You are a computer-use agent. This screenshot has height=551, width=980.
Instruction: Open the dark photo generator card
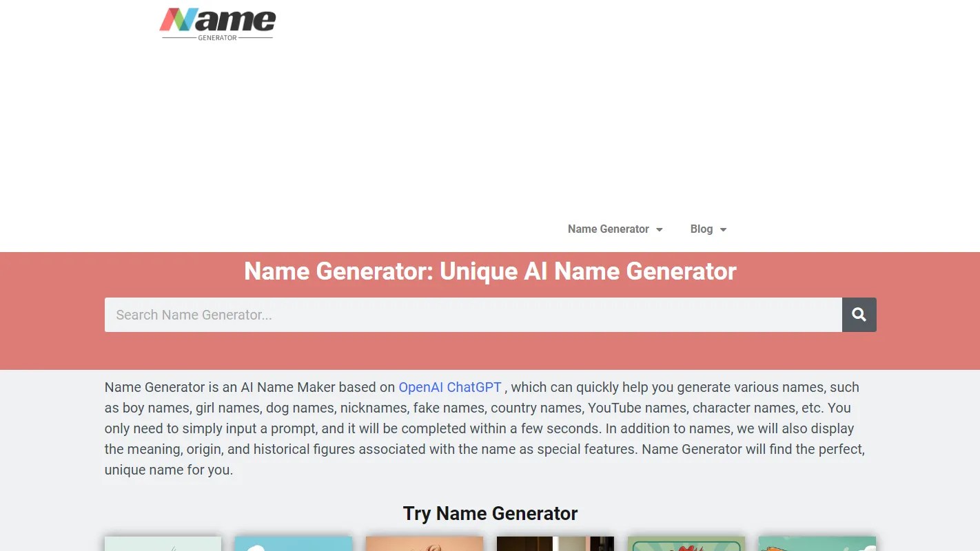tap(555, 545)
